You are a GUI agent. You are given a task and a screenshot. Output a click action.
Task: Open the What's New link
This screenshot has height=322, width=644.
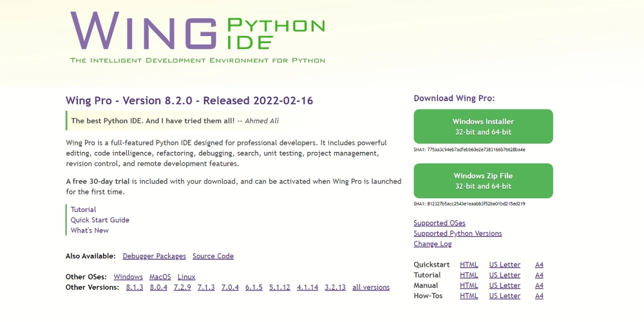pos(90,231)
